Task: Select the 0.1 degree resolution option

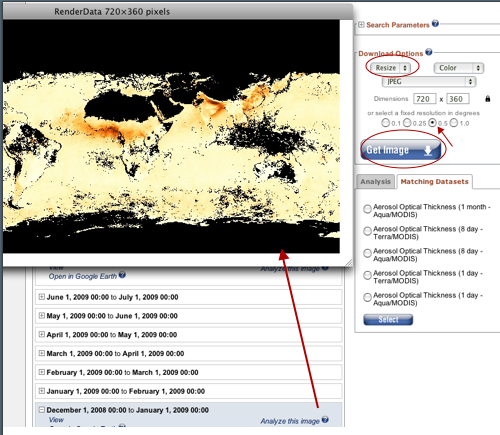Action: [386, 123]
